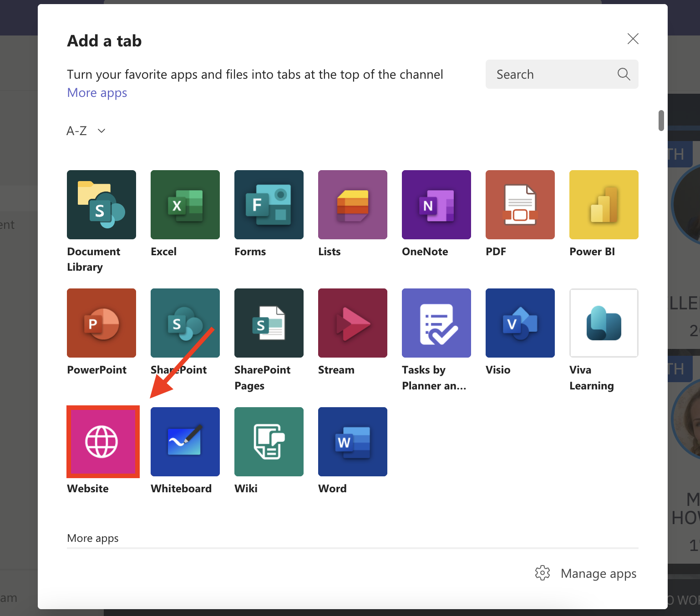Choose the Forms app tile

(269, 205)
